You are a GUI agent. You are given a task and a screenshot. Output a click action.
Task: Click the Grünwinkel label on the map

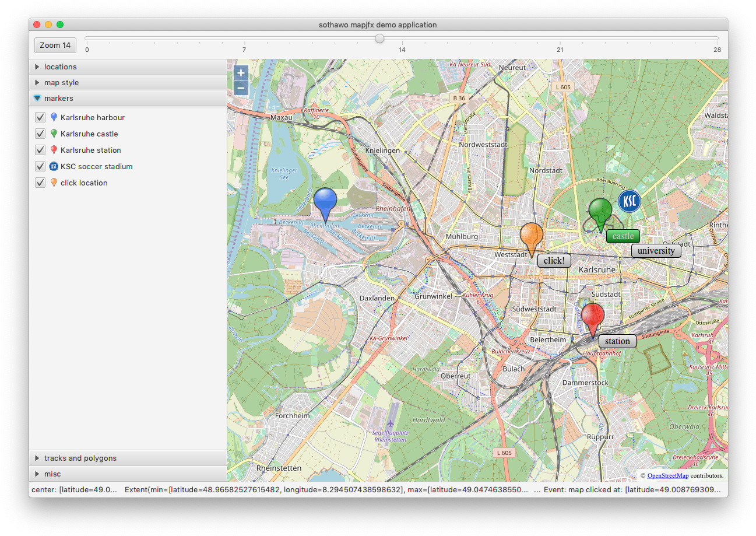point(433,296)
